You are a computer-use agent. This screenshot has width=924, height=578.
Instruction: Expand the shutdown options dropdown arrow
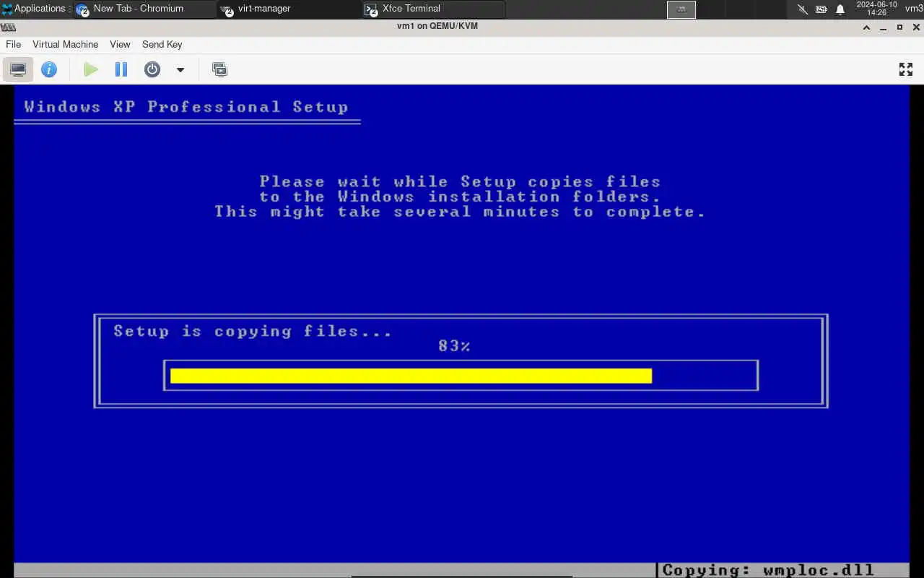tap(180, 69)
